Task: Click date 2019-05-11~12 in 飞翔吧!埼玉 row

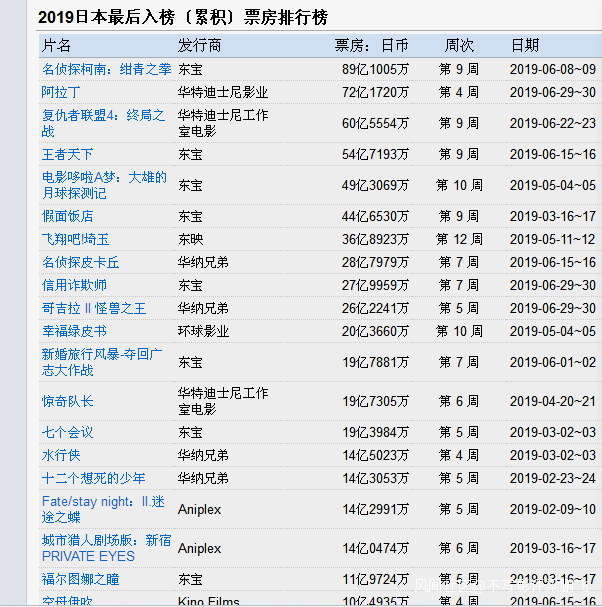Action: (553, 239)
